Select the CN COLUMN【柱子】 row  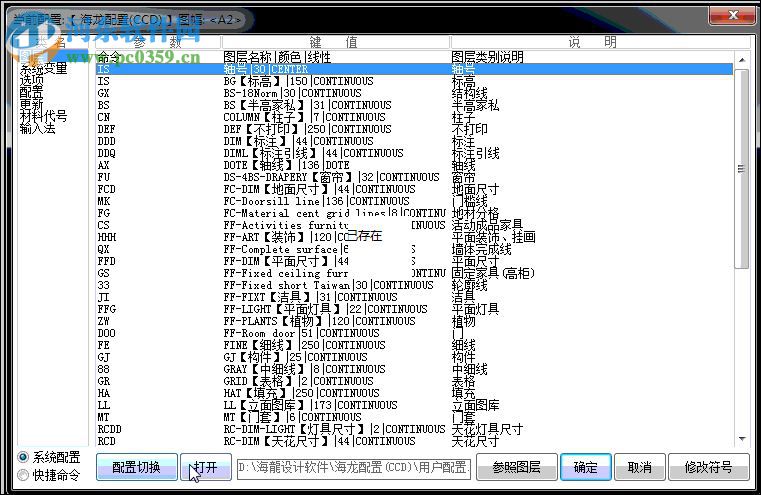point(414,117)
